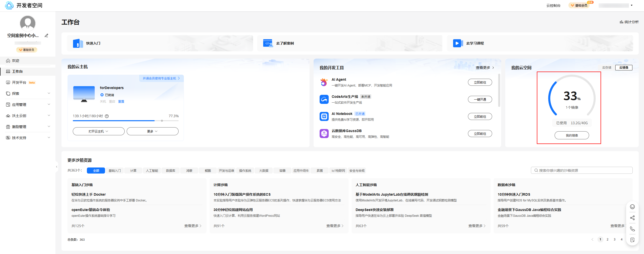Image resolution: width=644 pixels, height=254 pixels.
Task: Click 查看更多 in 基础入门沙箱 card
Action: pos(193,226)
